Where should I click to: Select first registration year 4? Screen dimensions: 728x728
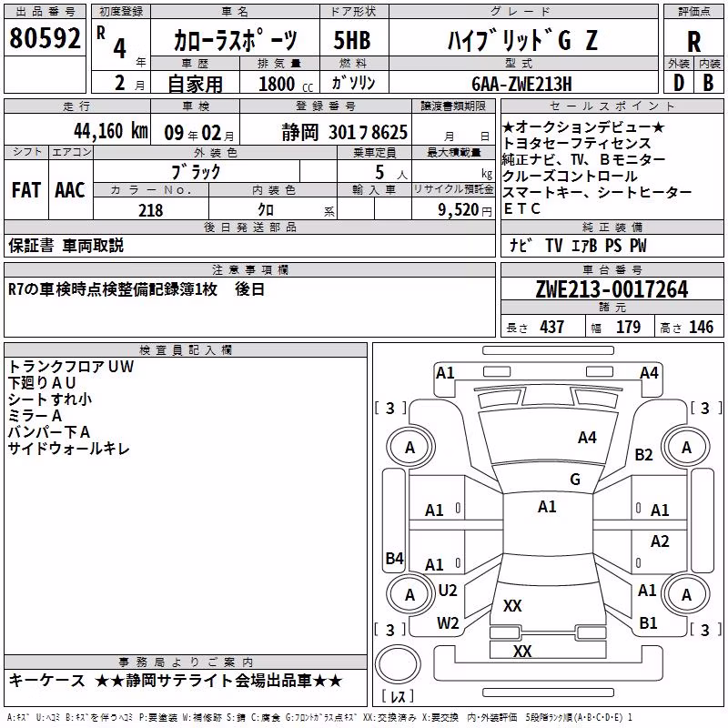tap(120, 48)
